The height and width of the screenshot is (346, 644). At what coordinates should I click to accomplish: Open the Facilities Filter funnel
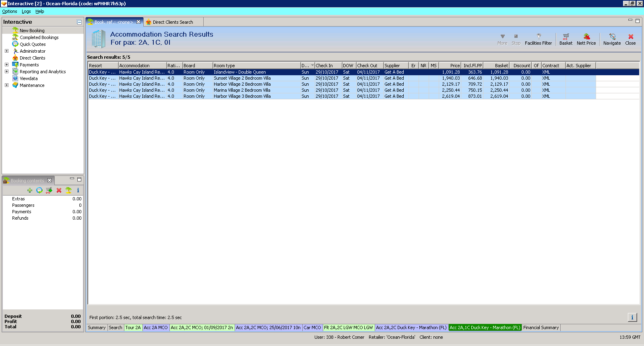tap(538, 39)
